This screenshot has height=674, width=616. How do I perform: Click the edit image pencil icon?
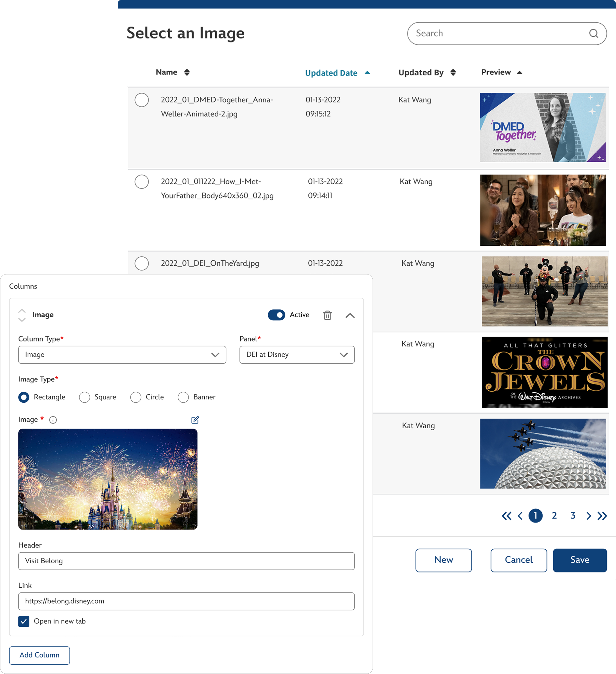pos(195,420)
